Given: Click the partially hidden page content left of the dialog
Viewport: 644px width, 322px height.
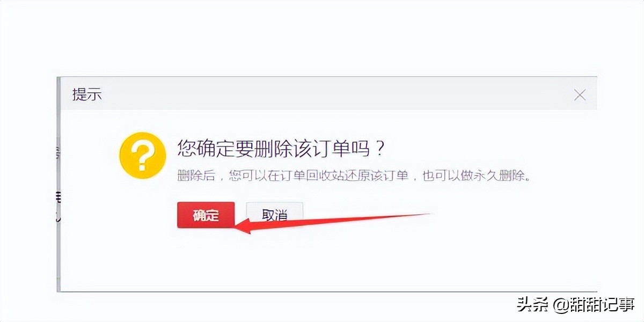Looking at the screenshot, I should (x=58, y=182).
